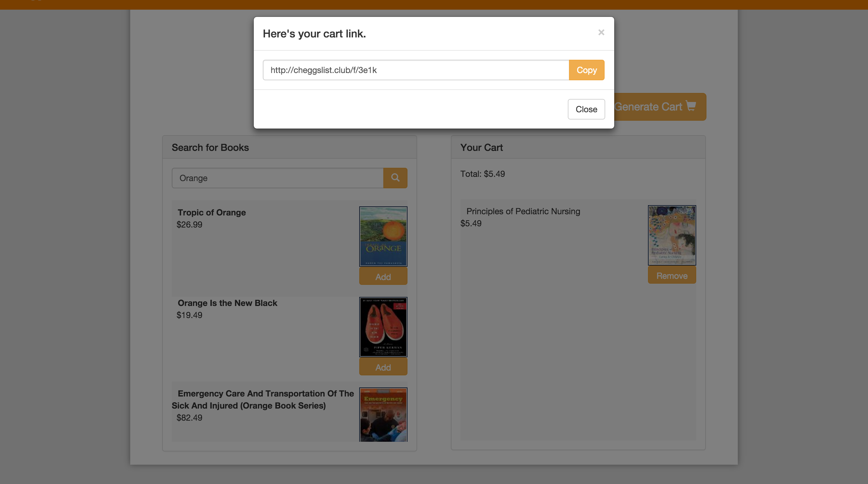Viewport: 868px width, 484px height.
Task: Click the X icon on the cart link dialog
Action: pyautogui.click(x=601, y=32)
